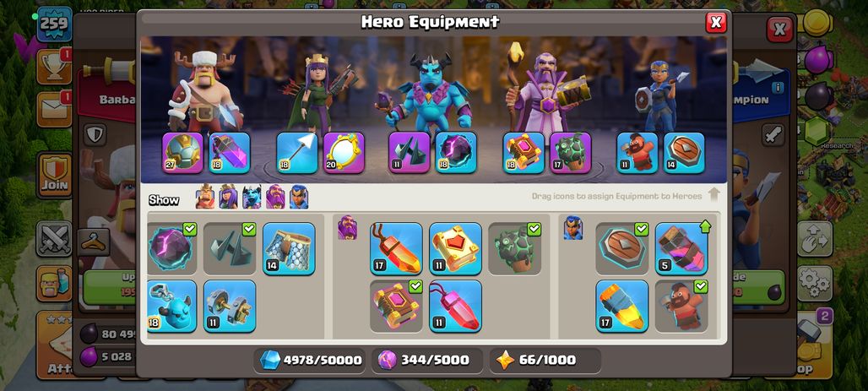The height and width of the screenshot is (391, 868).
Task: Open the Queen's Frozen Arrow equipped slot
Action: 297,153
